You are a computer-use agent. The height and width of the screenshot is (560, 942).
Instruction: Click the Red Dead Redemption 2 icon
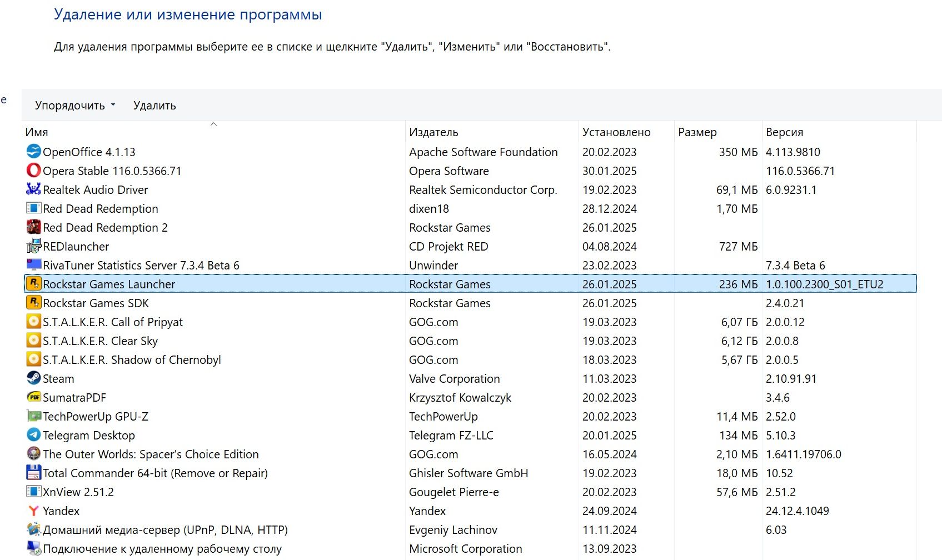tap(33, 227)
